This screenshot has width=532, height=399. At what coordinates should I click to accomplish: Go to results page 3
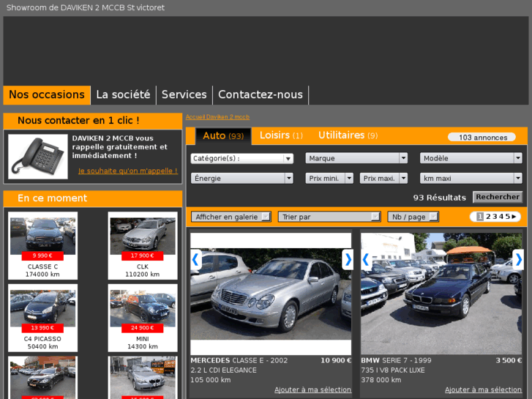pos(495,216)
